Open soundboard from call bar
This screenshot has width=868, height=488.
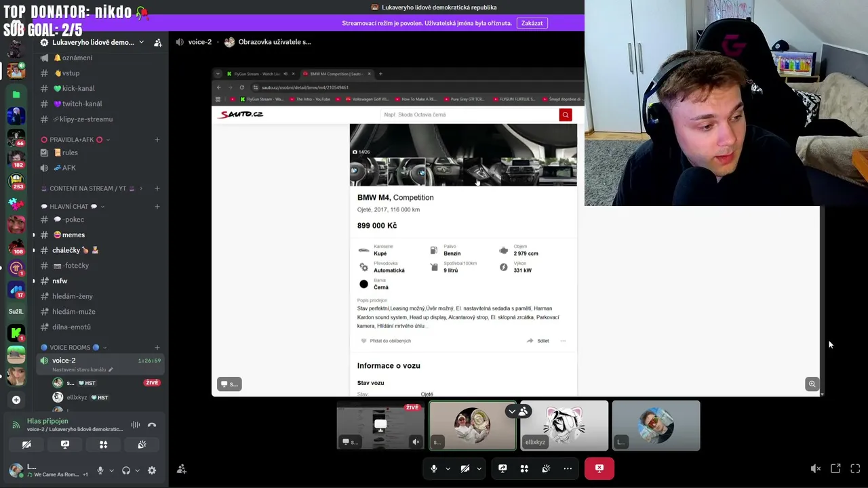point(546,468)
